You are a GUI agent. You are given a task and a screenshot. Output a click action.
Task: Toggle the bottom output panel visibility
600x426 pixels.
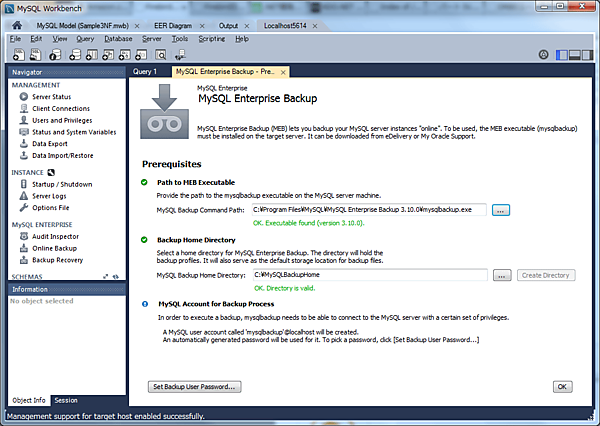575,55
